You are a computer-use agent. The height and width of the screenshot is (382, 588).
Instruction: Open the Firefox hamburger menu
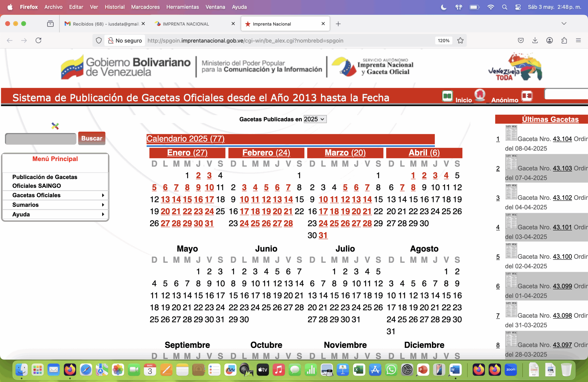point(578,40)
